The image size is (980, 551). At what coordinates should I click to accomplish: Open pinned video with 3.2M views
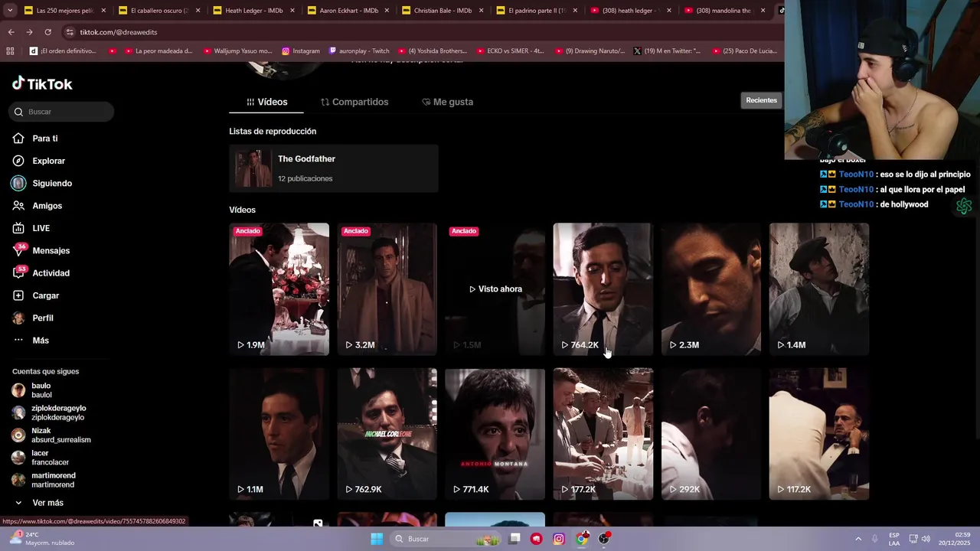pyautogui.click(x=387, y=289)
